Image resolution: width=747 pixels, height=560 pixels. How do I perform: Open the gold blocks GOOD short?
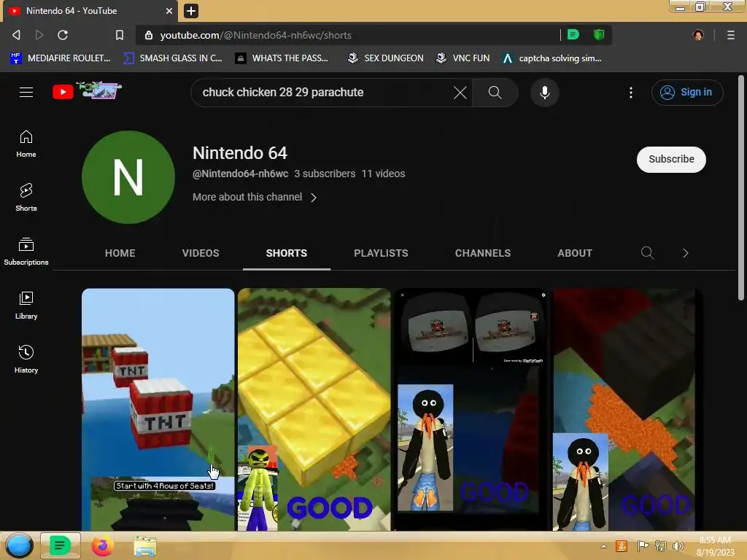pyautogui.click(x=314, y=410)
